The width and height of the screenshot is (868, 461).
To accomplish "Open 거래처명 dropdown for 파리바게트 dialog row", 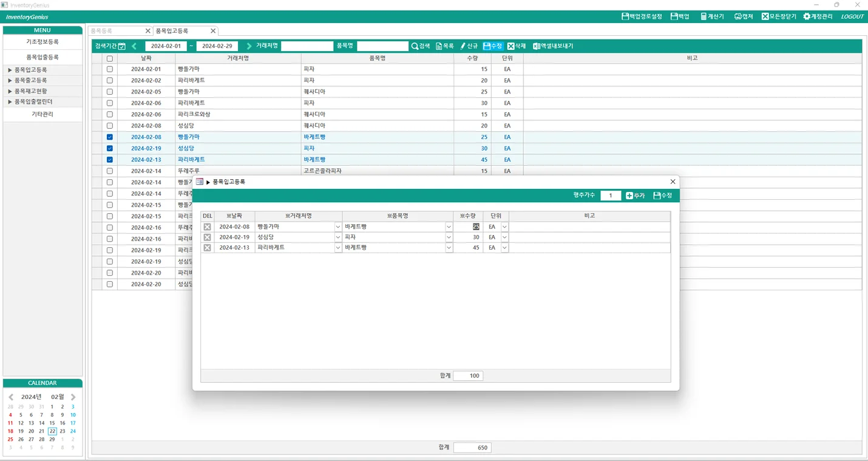I will tap(338, 248).
